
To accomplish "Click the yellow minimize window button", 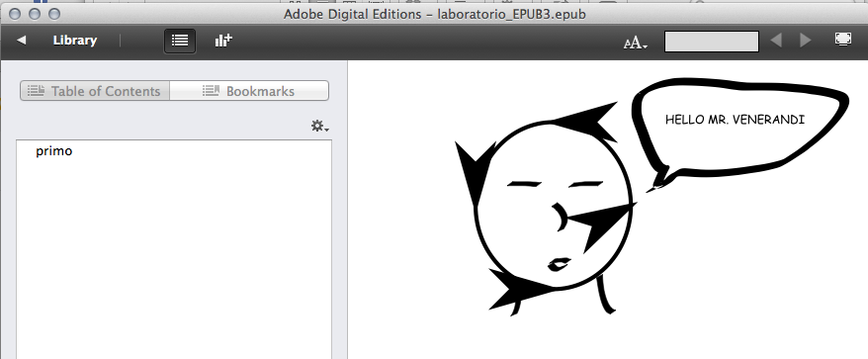I will click(x=35, y=13).
